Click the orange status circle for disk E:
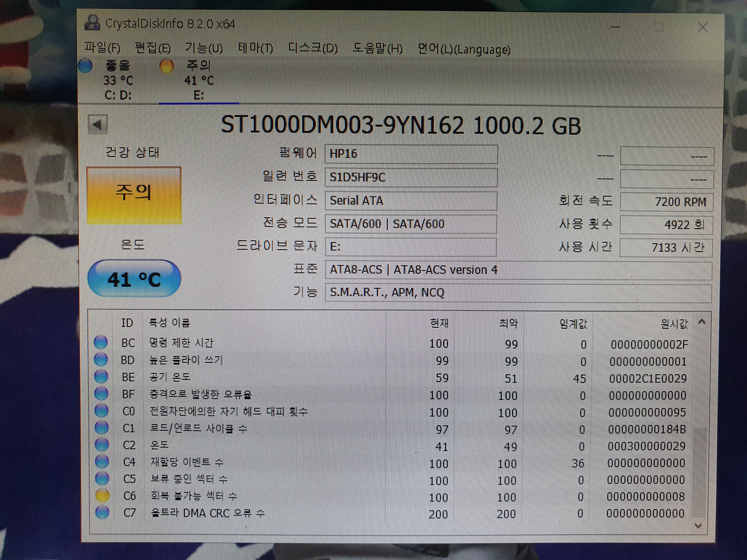The image size is (747, 560). pos(167,66)
